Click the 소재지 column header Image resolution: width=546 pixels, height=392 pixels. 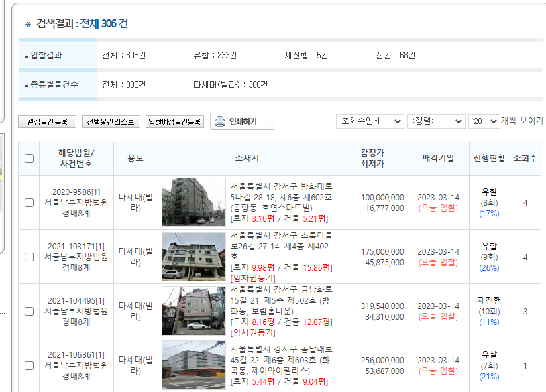click(x=248, y=158)
